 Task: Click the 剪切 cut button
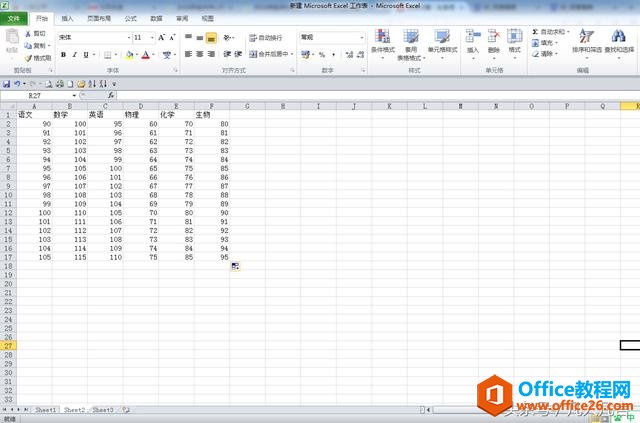click(36, 33)
